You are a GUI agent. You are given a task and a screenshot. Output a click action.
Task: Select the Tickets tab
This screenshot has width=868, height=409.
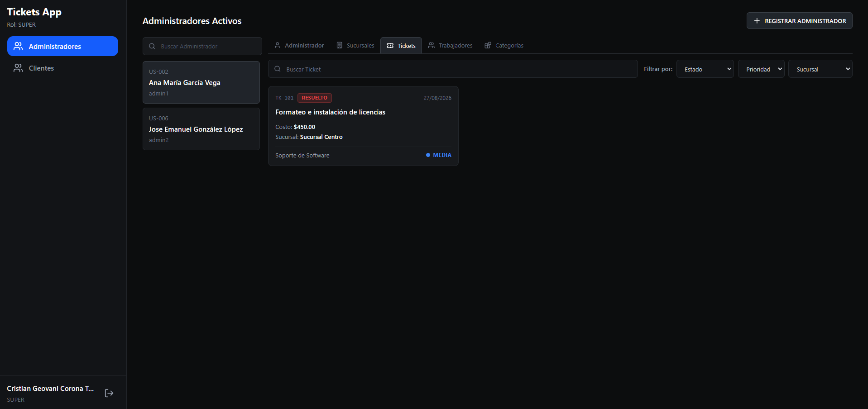(x=401, y=46)
